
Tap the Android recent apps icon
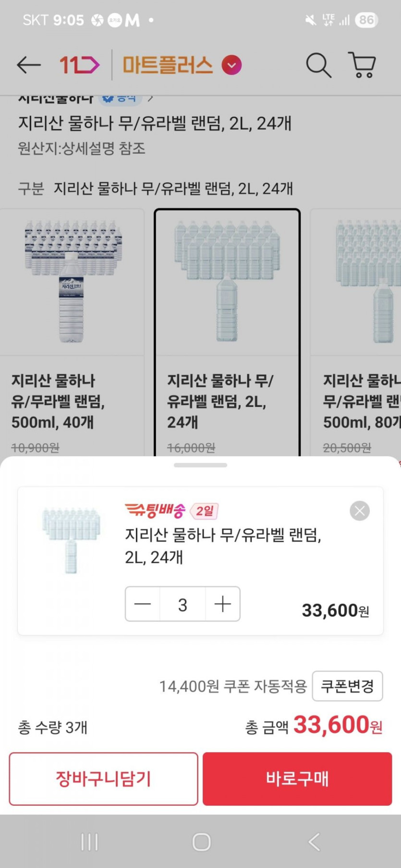90,842
